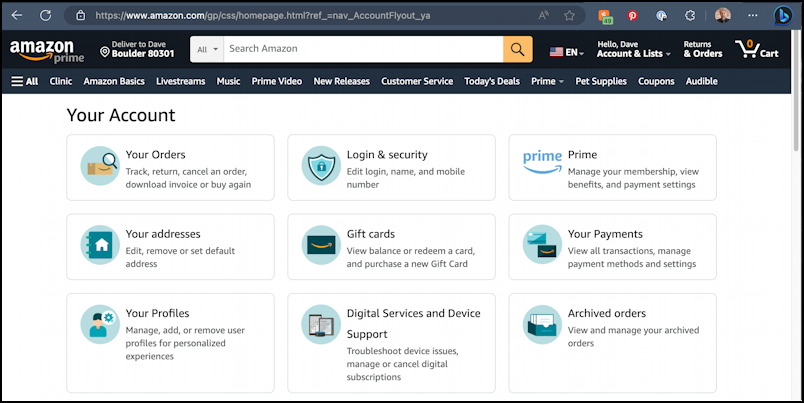Click the Your Account heading

click(x=121, y=115)
